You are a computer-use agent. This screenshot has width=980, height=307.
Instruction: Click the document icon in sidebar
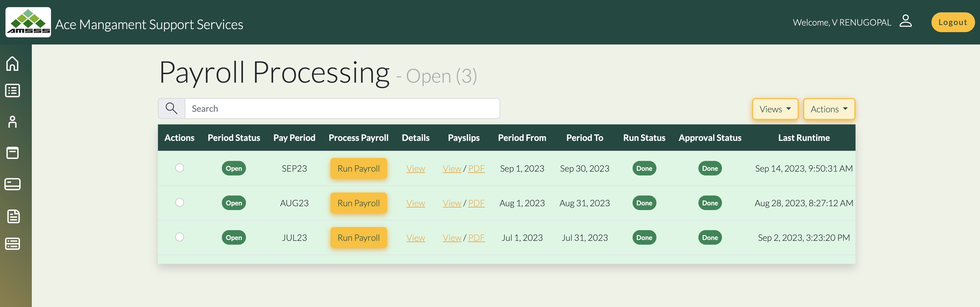click(x=13, y=216)
